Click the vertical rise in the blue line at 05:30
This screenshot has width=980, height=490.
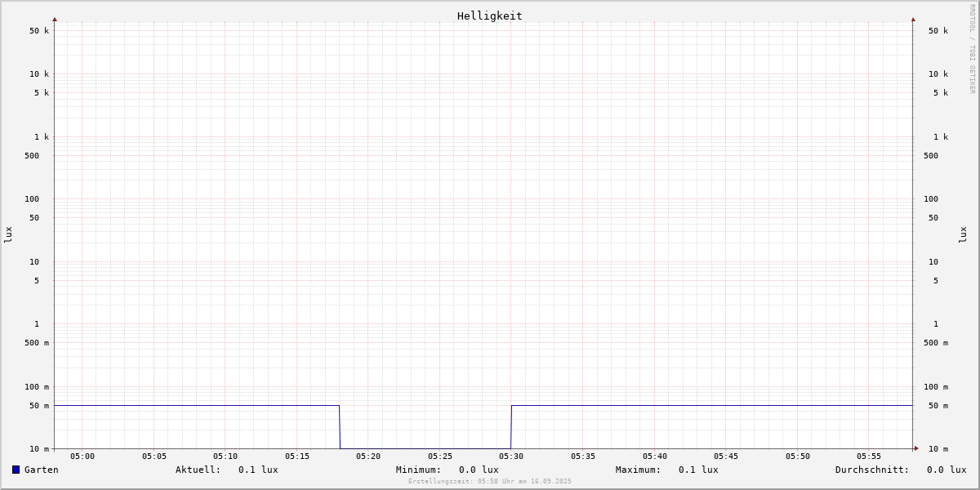(x=511, y=427)
